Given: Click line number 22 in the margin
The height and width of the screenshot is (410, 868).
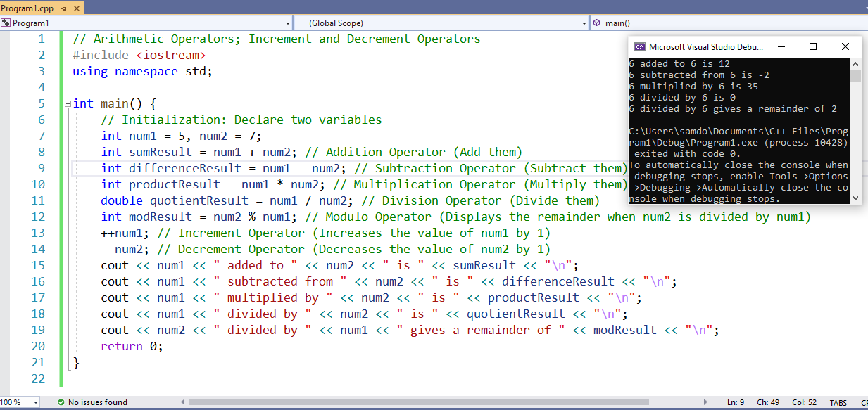Looking at the screenshot, I should point(38,378).
